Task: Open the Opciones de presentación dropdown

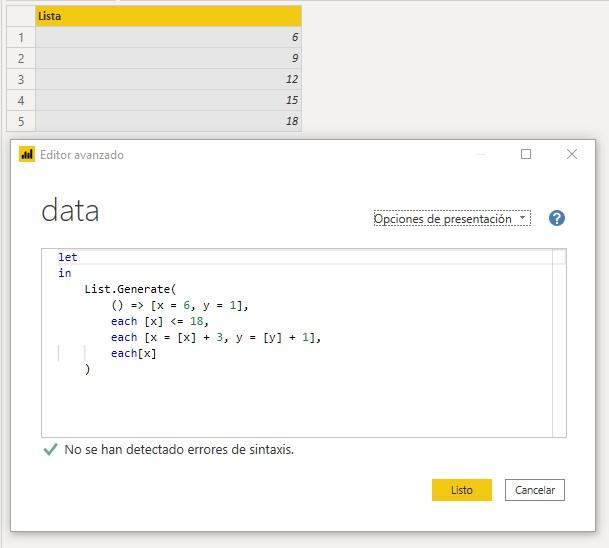Action: click(451, 219)
